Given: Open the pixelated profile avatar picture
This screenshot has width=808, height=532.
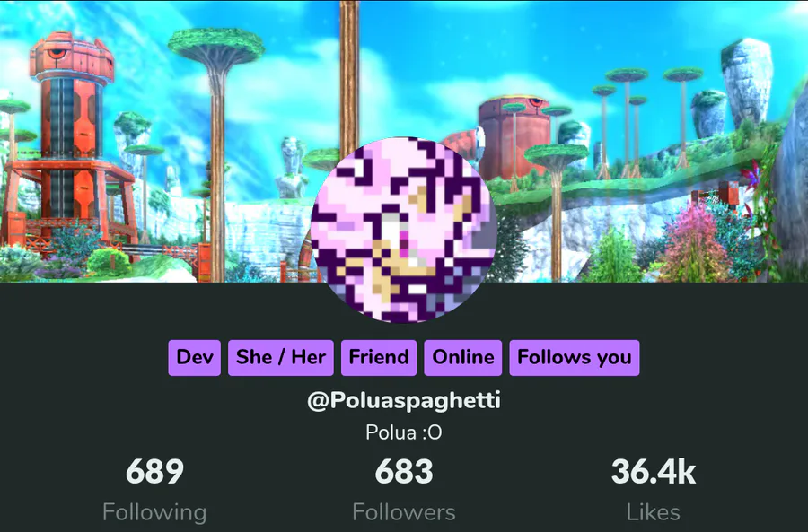Looking at the screenshot, I should [403, 230].
